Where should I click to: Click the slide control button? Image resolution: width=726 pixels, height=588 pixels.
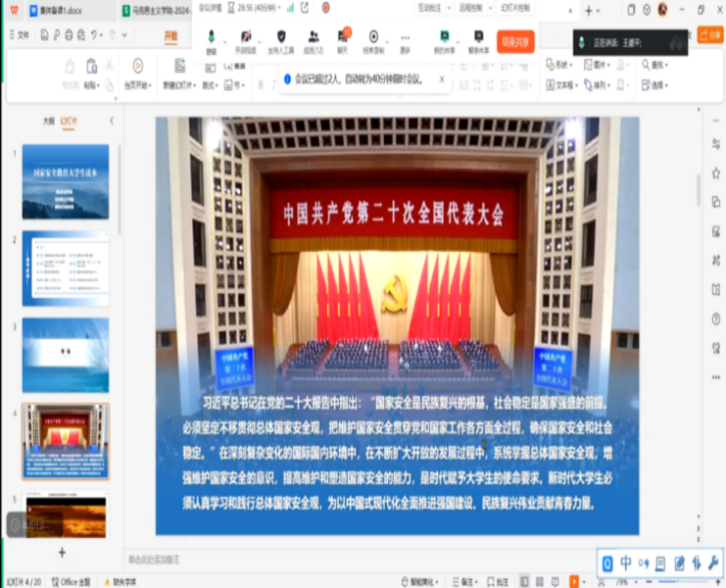tap(516, 8)
